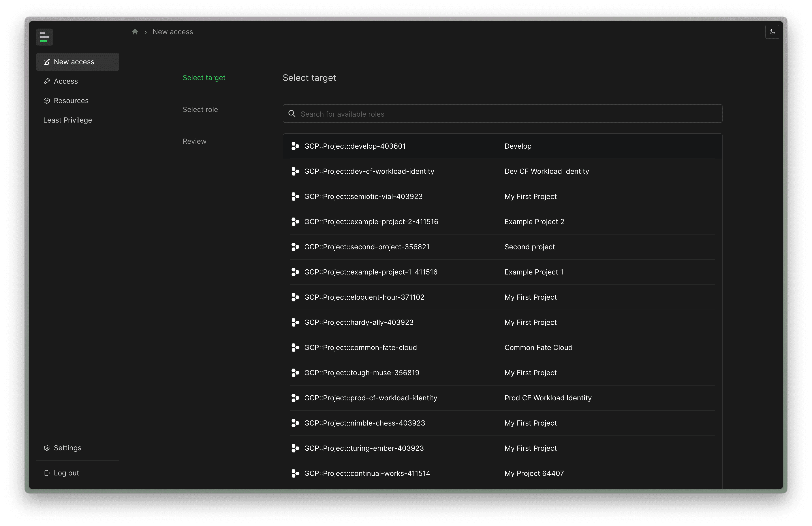
Task: Click the Select role step
Action: tap(200, 110)
